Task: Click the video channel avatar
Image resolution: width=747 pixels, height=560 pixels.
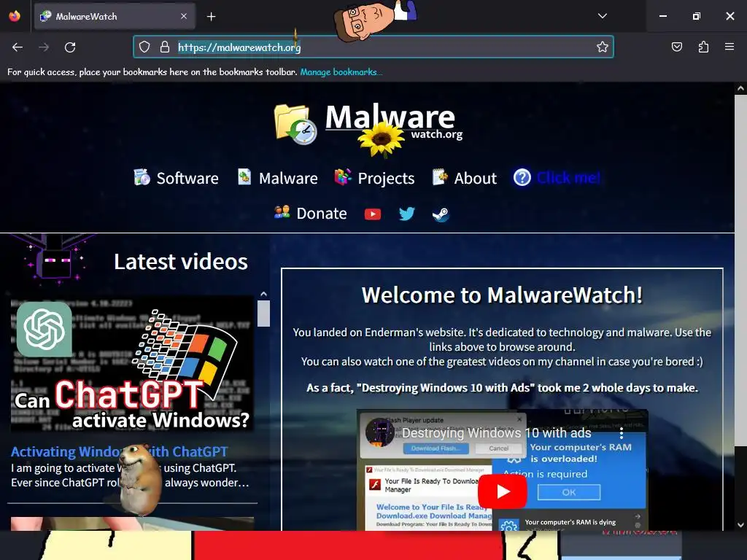Action: (379, 432)
